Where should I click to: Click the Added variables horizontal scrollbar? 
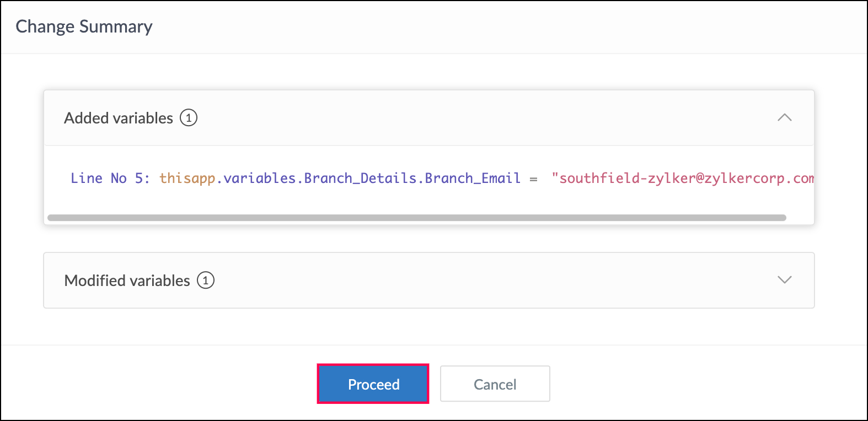point(416,218)
